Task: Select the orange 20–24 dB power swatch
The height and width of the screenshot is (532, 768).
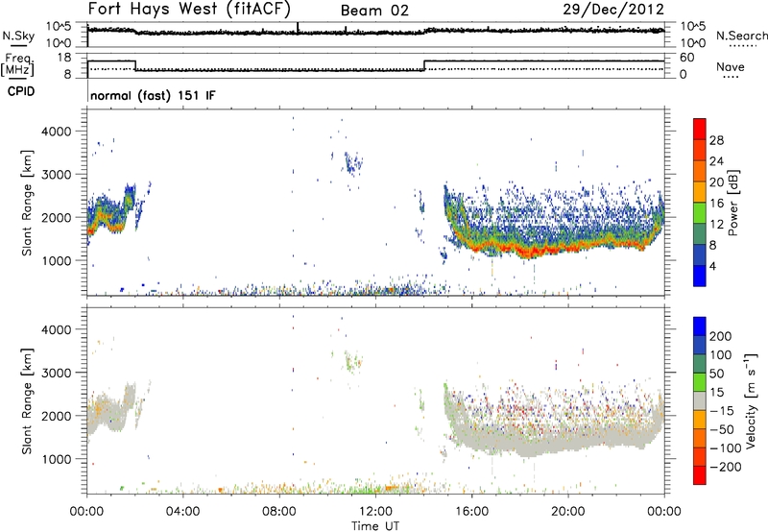Action: (700, 171)
